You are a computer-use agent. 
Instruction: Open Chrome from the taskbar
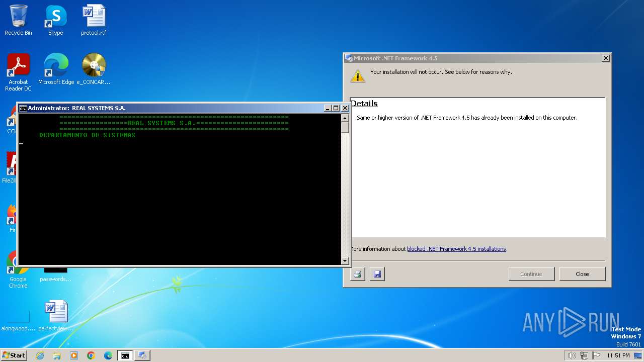click(91, 355)
